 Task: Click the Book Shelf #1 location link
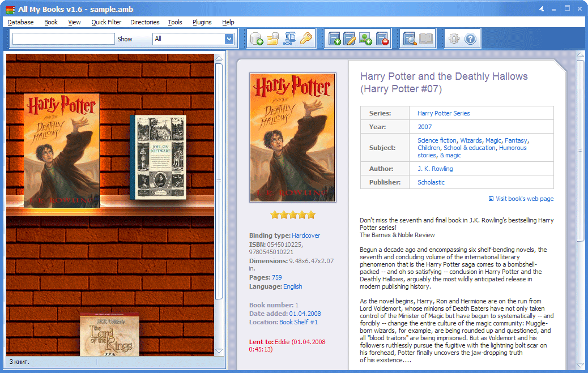299,322
